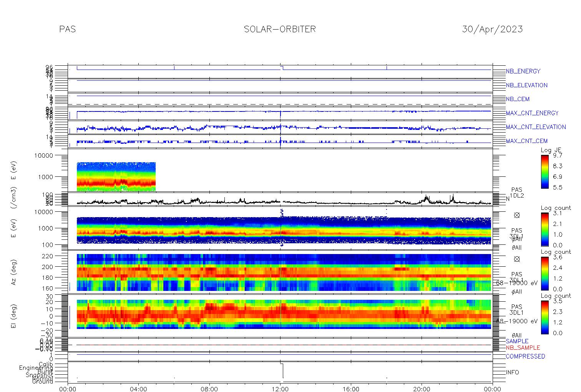Click the 6.9 value on the Log JE scale

tap(557, 177)
